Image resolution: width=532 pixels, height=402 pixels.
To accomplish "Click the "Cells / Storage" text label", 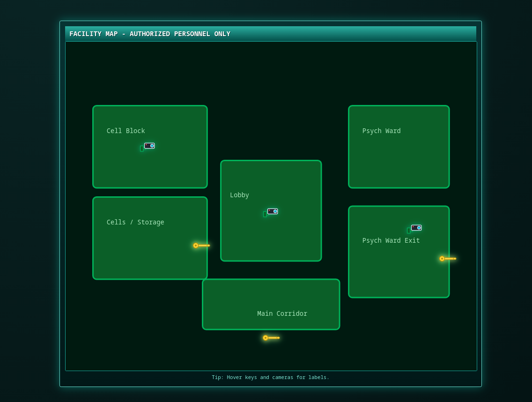I will [x=135, y=222].
